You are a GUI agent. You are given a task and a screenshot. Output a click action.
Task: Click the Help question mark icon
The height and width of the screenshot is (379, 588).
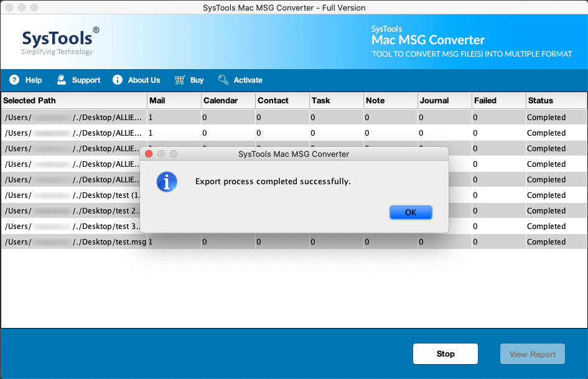pyautogui.click(x=14, y=80)
